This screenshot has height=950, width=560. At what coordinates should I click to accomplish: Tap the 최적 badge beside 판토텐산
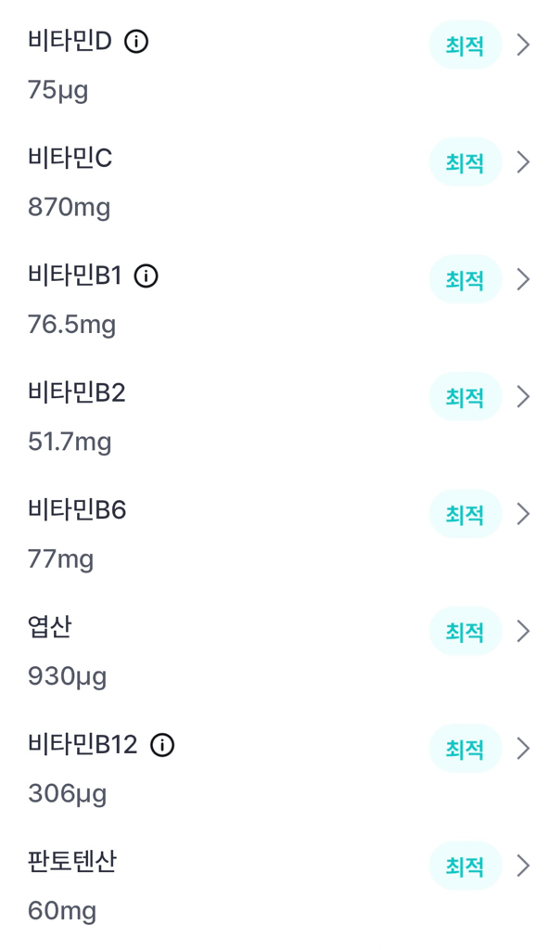click(x=465, y=866)
